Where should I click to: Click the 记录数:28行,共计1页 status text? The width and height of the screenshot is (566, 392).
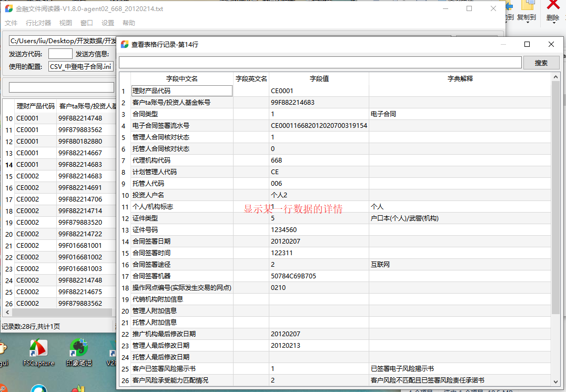click(31, 327)
